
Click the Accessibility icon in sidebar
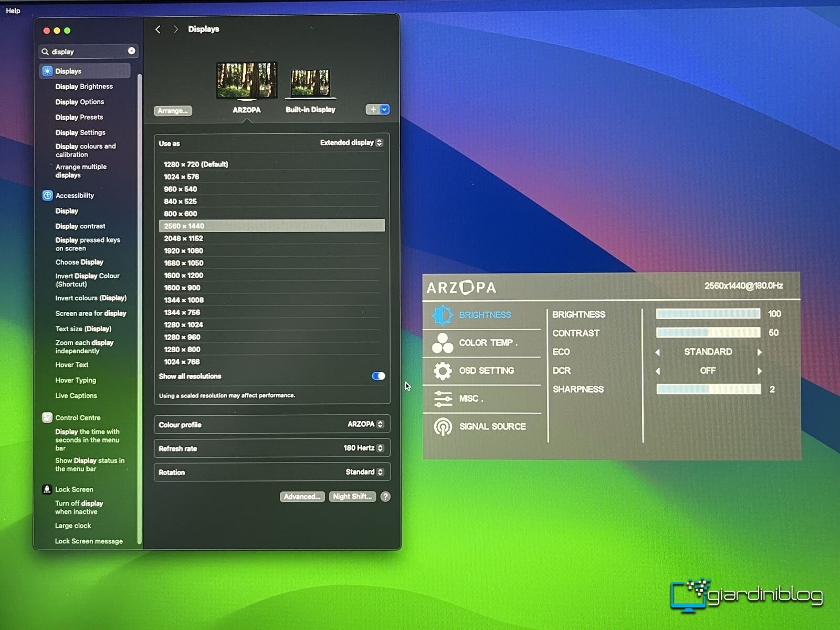(x=48, y=196)
